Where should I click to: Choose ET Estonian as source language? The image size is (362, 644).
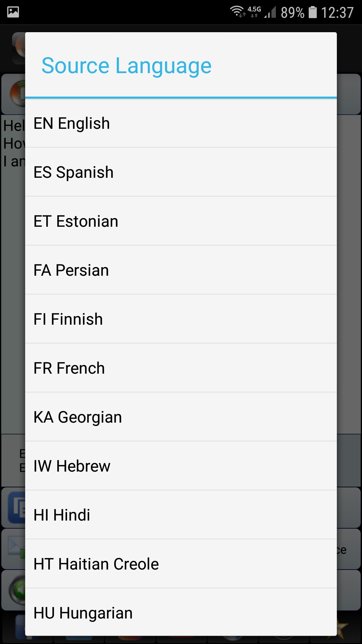click(x=181, y=221)
